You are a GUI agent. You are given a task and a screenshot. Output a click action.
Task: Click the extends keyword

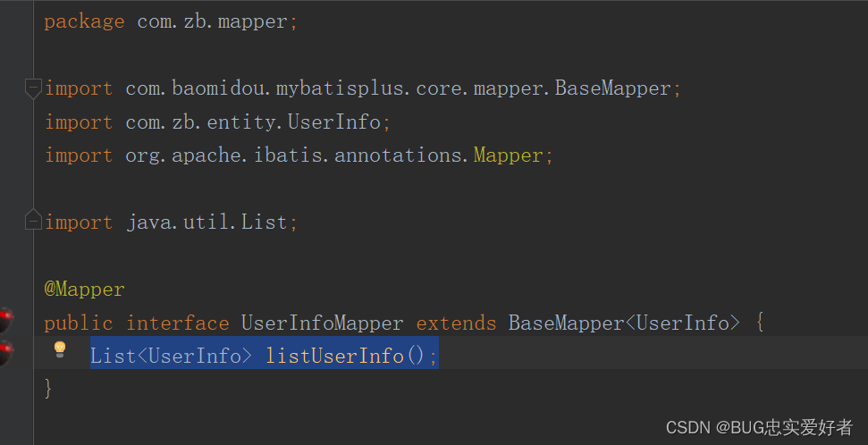point(456,323)
